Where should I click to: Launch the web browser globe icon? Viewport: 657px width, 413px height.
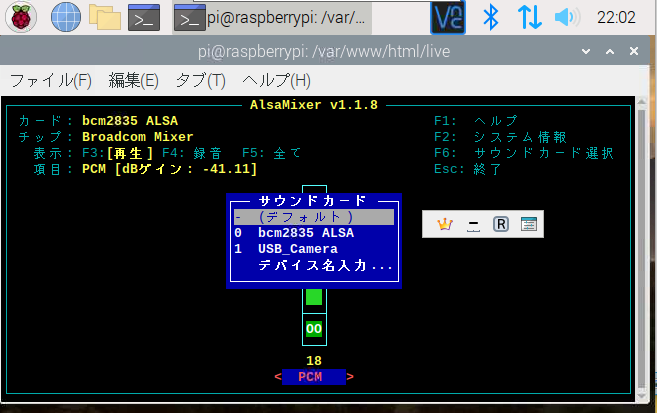coord(66,17)
